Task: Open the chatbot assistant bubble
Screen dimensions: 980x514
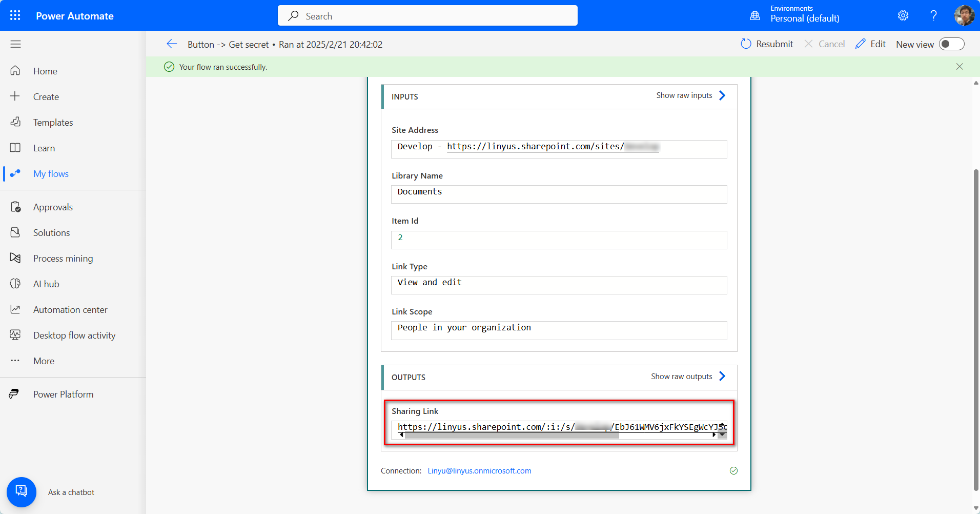Action: tap(21, 491)
